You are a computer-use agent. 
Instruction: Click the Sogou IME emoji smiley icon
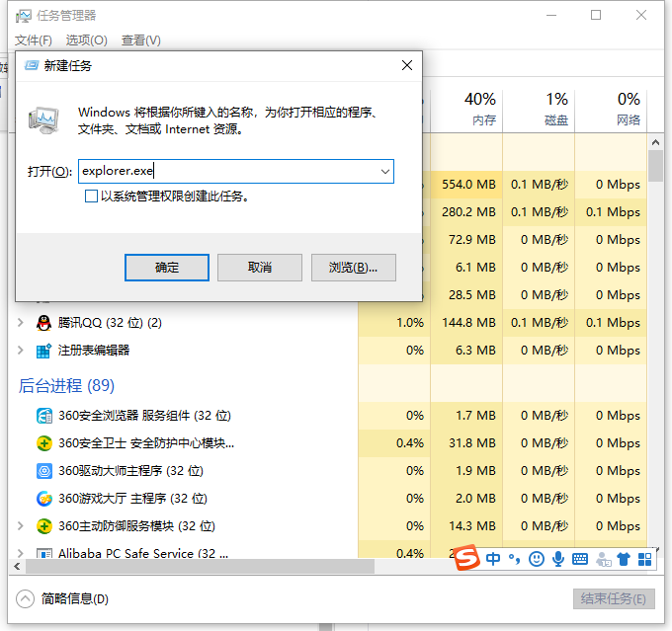click(x=537, y=559)
